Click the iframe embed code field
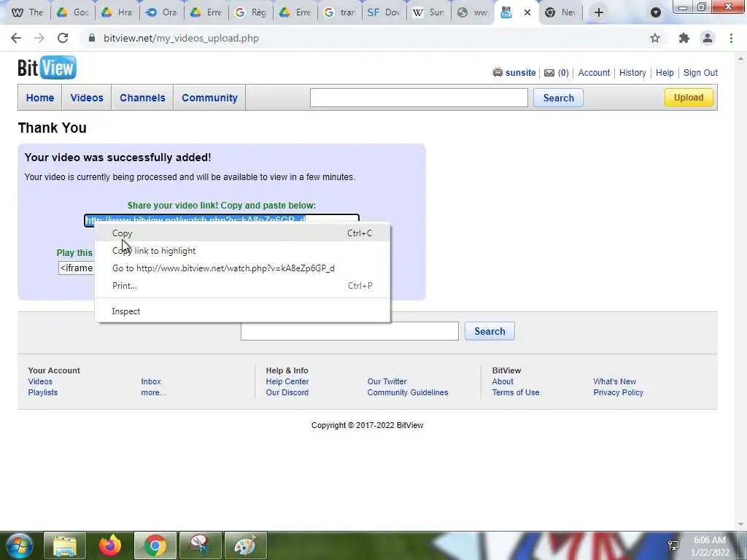Viewport: 747px width, 560px height. click(x=76, y=268)
